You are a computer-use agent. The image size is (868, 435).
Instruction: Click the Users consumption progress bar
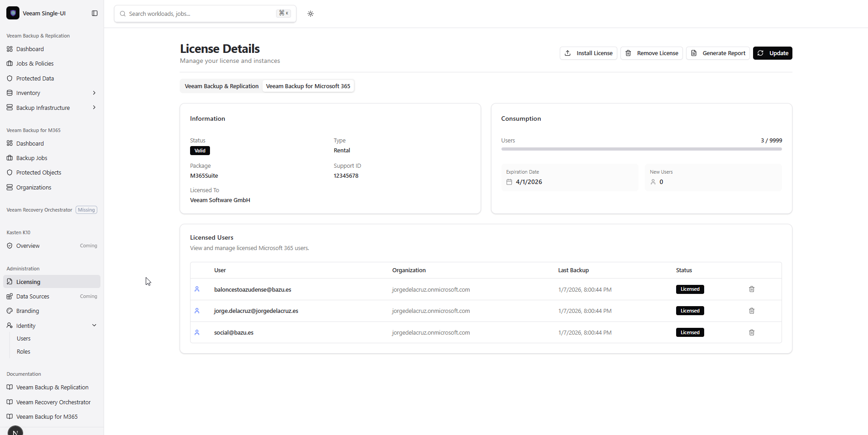(641, 149)
